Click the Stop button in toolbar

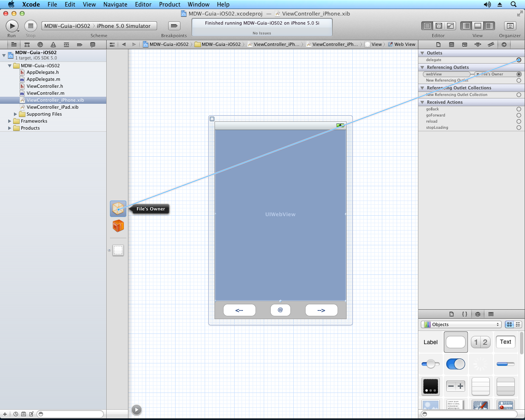coord(30,26)
